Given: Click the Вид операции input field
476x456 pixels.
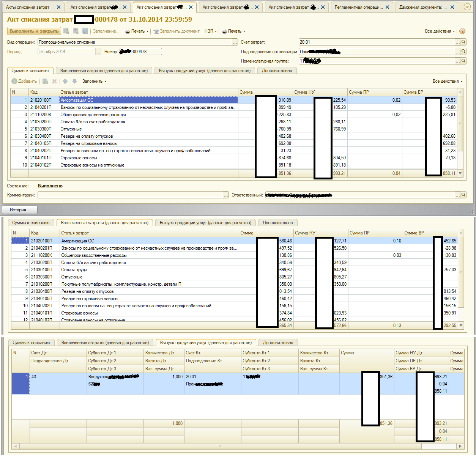Looking at the screenshot, I should 135,42.
